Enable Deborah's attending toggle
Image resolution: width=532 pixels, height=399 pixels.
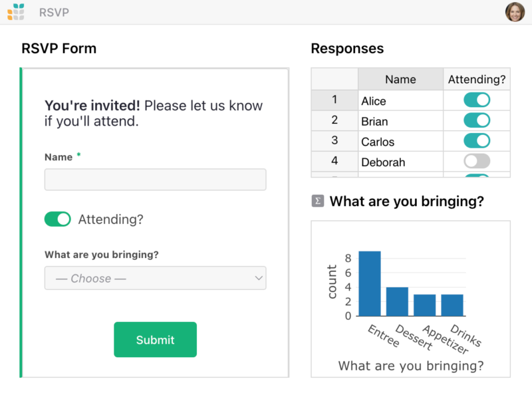click(x=477, y=161)
